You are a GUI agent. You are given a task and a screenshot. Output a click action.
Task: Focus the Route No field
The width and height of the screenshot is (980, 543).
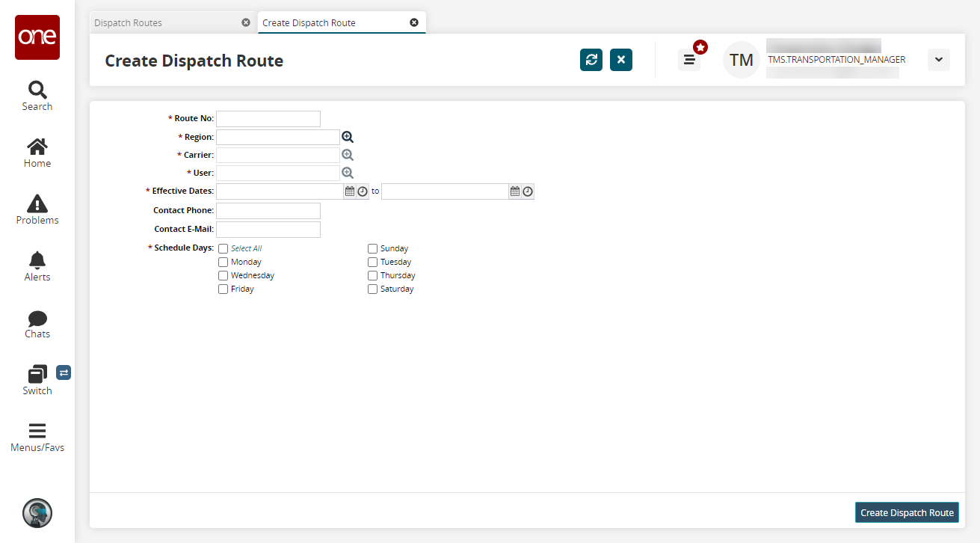[268, 119]
